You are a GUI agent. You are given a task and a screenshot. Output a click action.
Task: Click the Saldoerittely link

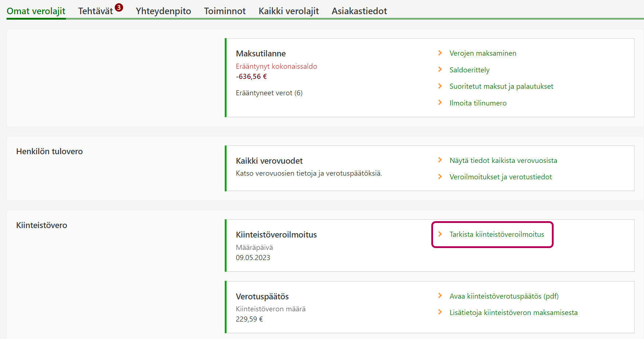[469, 70]
